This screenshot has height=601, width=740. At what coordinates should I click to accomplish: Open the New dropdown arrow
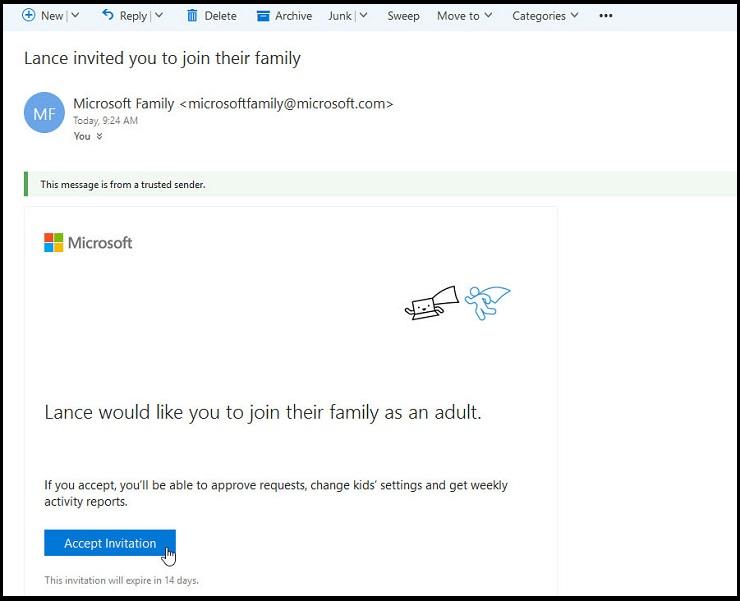[75, 16]
